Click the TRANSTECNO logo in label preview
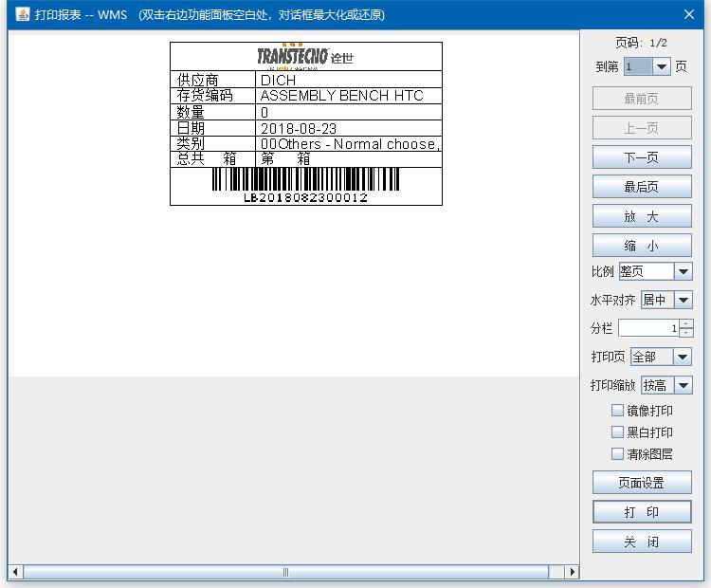The image size is (711, 588). point(304,56)
